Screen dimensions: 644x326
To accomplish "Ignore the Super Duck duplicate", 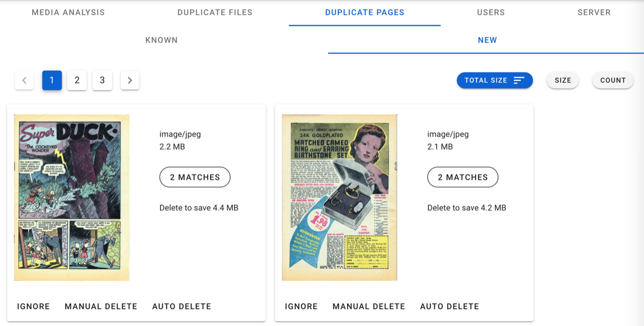I will click(x=33, y=306).
